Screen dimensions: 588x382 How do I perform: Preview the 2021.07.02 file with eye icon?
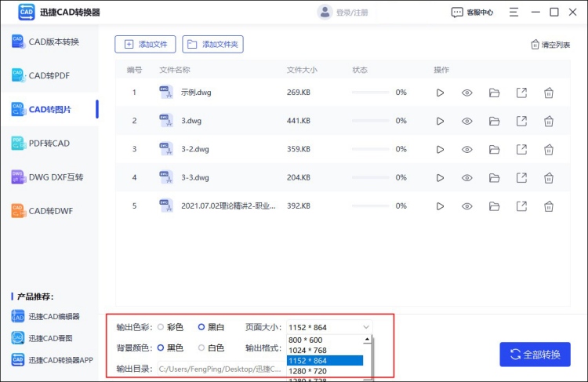coord(467,206)
